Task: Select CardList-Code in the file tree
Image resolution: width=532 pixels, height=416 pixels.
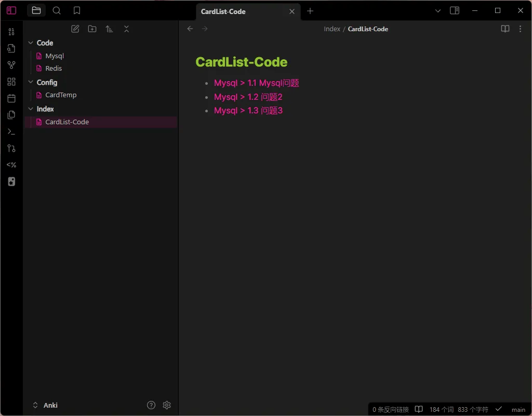Action: click(101, 122)
